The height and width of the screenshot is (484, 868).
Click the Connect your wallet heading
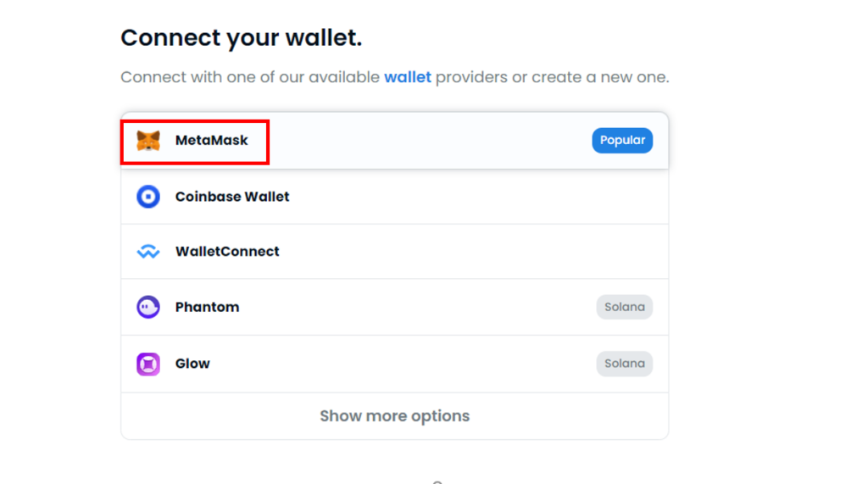[x=241, y=38]
